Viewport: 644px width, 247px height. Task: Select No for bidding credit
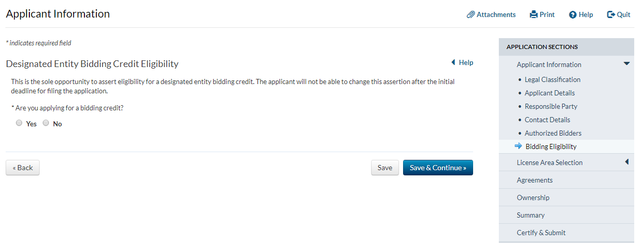click(x=46, y=123)
